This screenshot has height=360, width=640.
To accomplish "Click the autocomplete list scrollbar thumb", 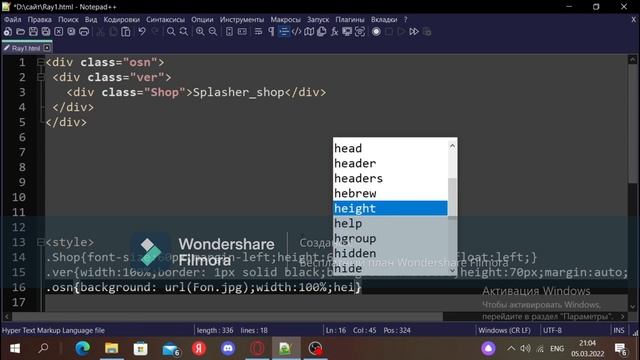I will coord(452,198).
